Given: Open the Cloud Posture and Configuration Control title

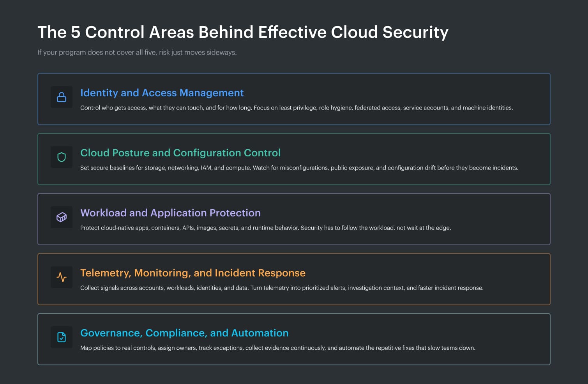Looking at the screenshot, I should (x=180, y=153).
